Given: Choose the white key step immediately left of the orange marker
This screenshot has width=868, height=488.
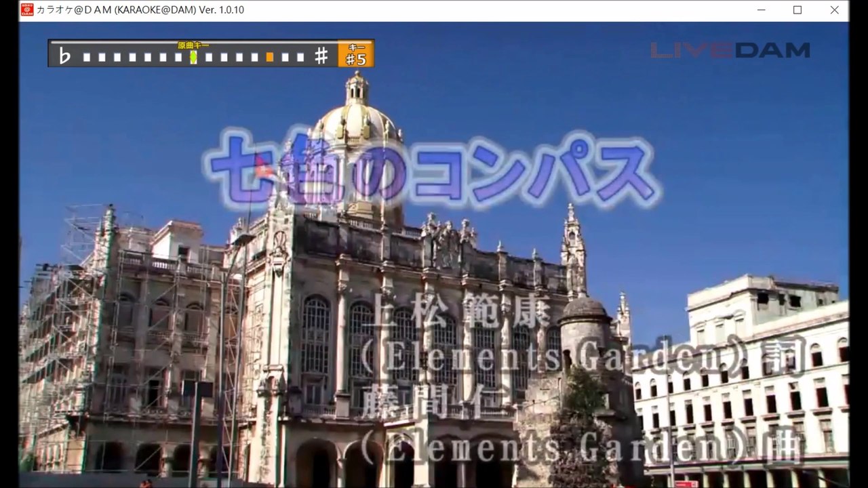Looking at the screenshot, I should (254, 57).
